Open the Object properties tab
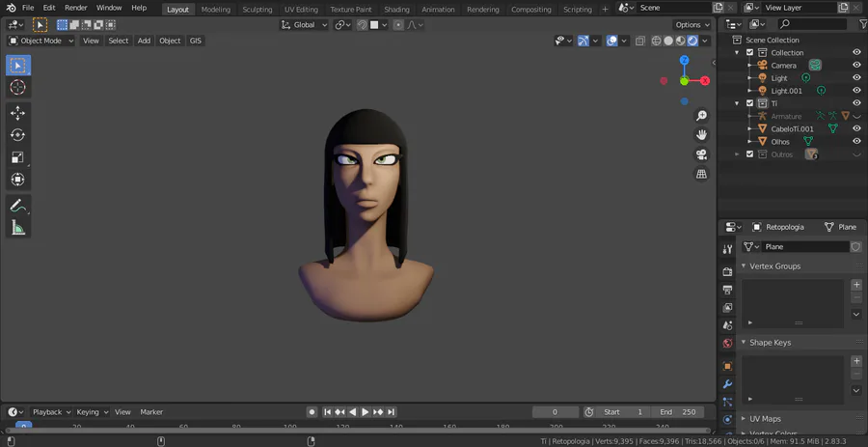868x447 pixels. click(x=727, y=366)
